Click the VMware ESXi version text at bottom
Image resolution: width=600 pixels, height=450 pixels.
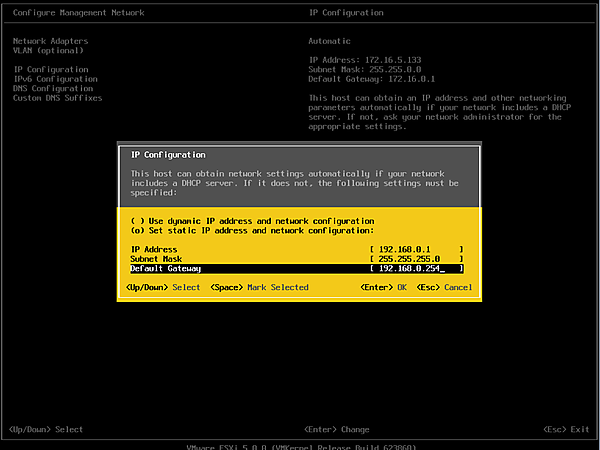300,445
